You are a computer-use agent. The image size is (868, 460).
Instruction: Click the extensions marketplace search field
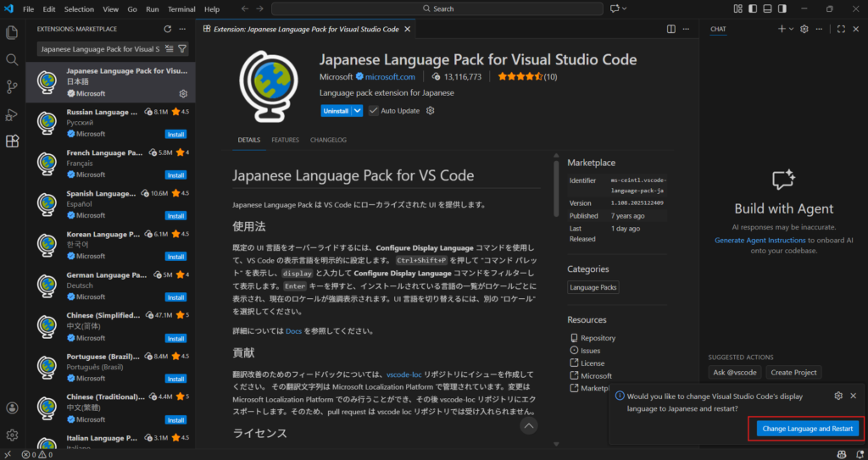click(x=99, y=49)
